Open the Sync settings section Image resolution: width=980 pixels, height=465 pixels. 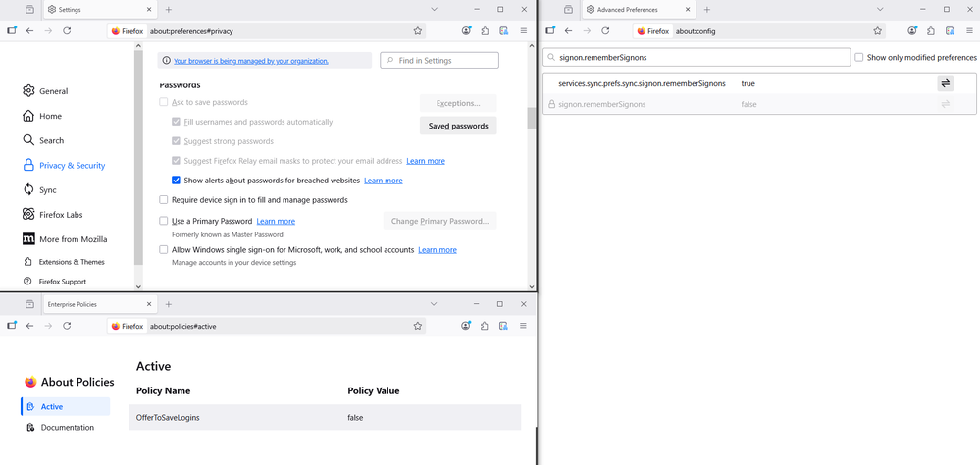pos(47,190)
